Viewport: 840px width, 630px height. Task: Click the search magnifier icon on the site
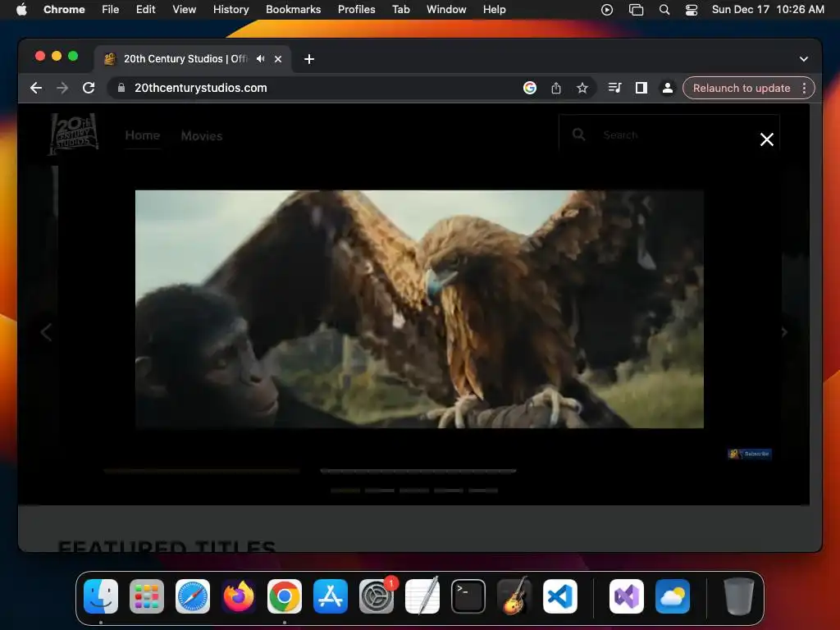click(x=578, y=135)
